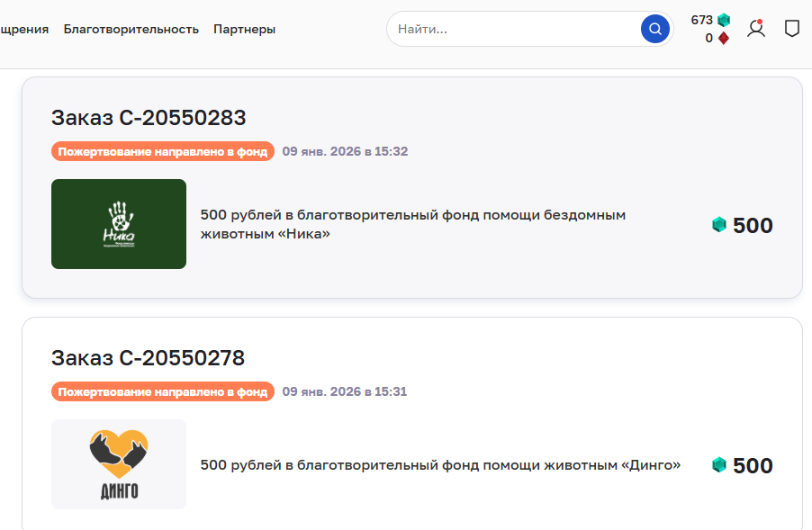Open the Благотворительность menu item

click(131, 29)
